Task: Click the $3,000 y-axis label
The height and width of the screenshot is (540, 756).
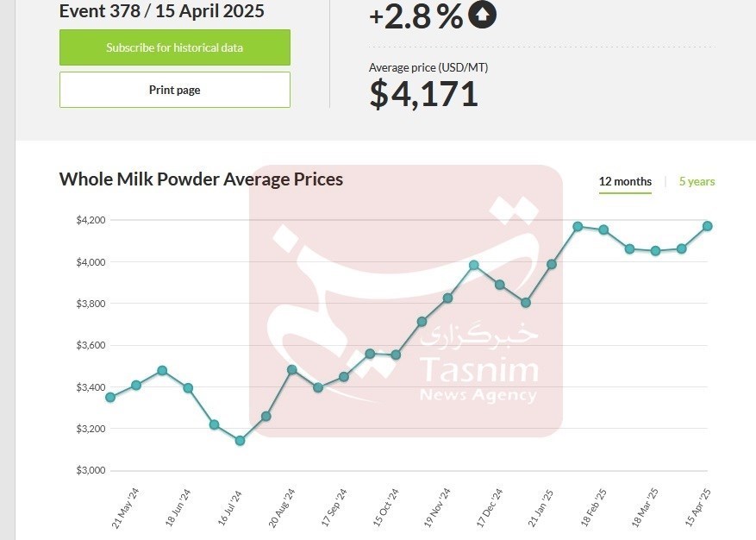Action: coord(91,470)
